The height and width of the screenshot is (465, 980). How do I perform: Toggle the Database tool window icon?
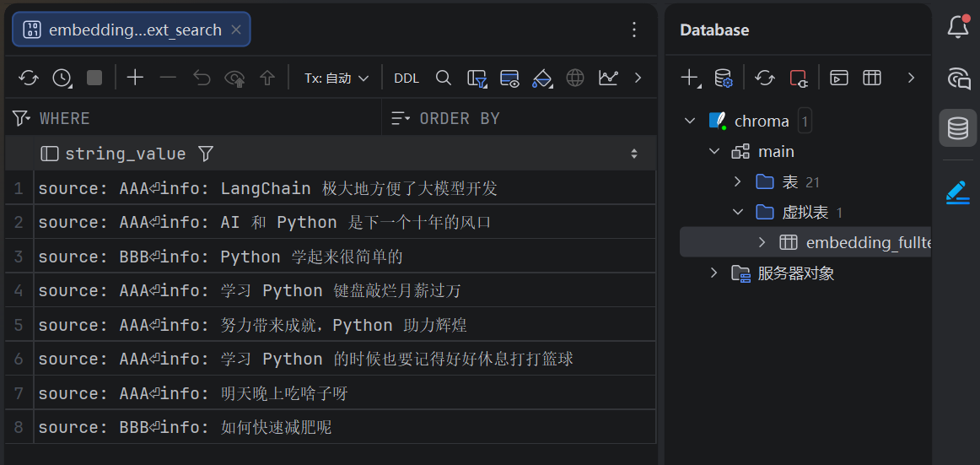[x=957, y=128]
